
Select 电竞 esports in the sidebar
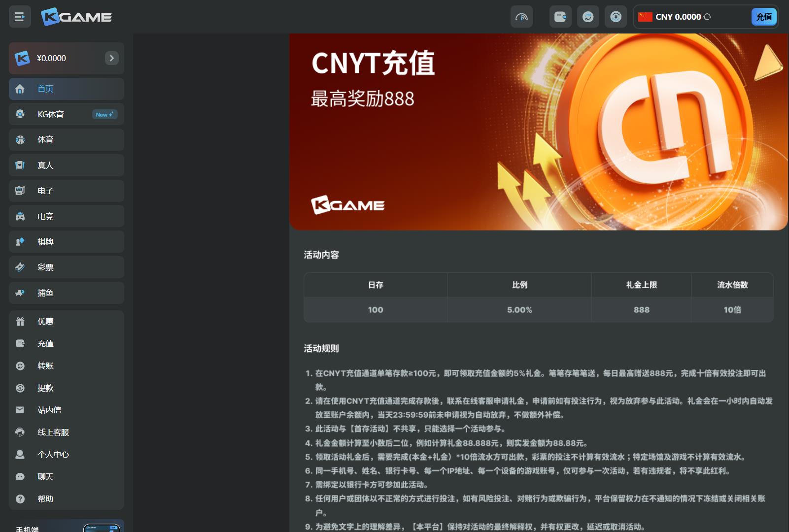tap(20, 216)
